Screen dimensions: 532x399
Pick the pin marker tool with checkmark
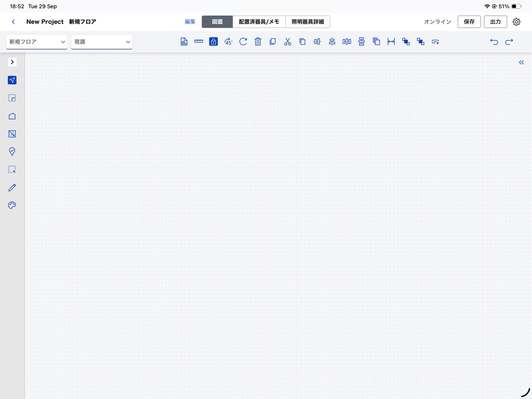click(x=12, y=152)
